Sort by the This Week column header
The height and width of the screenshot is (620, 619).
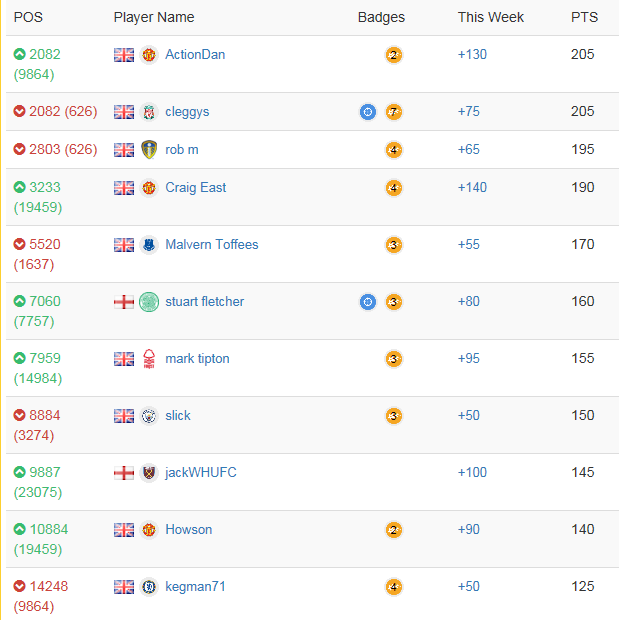491,17
